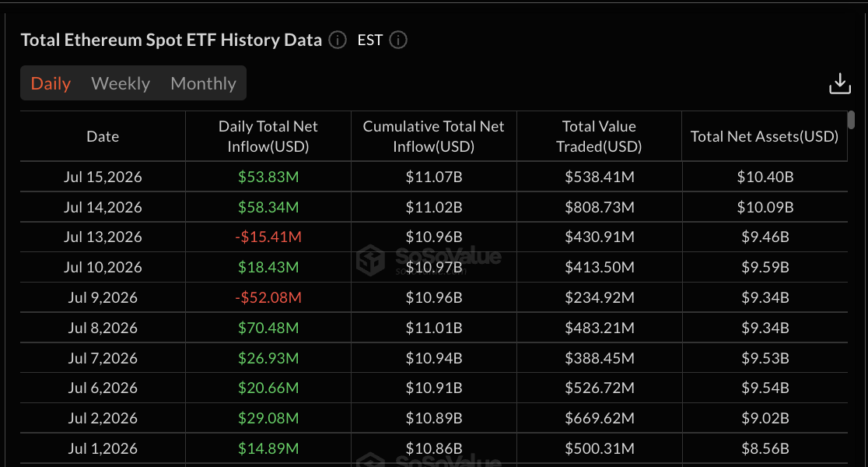Screen dimensions: 868x467
Task: Click the $10.94B cumulative inflow cell
Action: [434, 358]
